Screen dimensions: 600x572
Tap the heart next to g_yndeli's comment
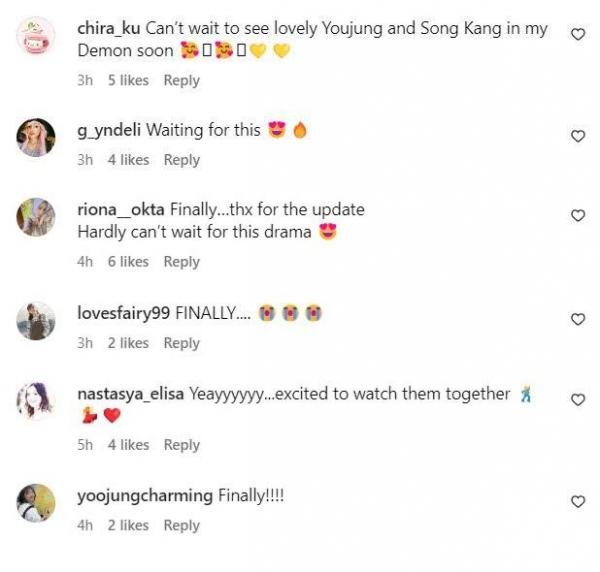(x=577, y=136)
